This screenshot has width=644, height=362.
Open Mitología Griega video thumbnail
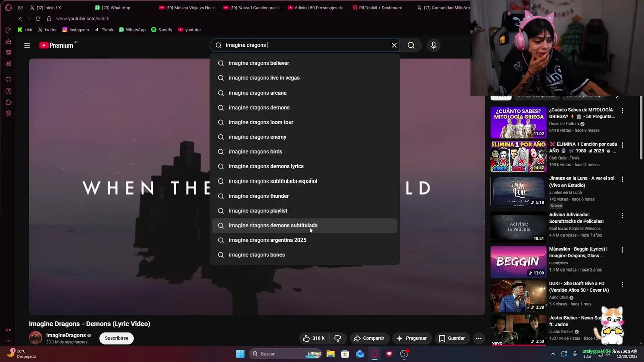[x=518, y=122]
